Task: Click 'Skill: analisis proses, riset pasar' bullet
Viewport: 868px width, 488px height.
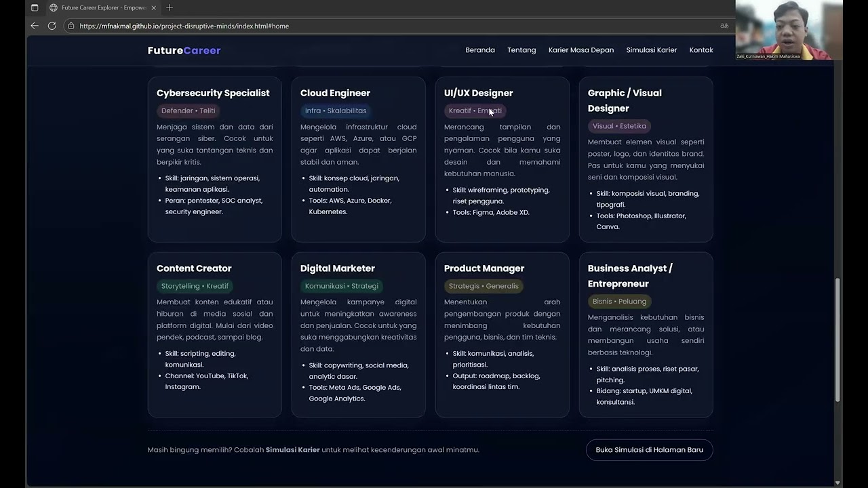Action: pos(648,374)
